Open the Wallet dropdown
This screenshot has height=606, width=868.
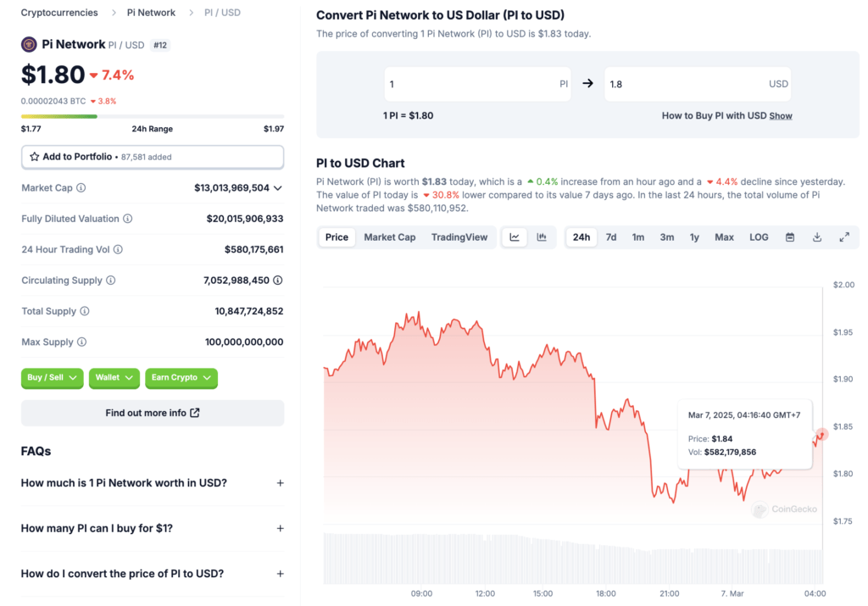coord(114,377)
